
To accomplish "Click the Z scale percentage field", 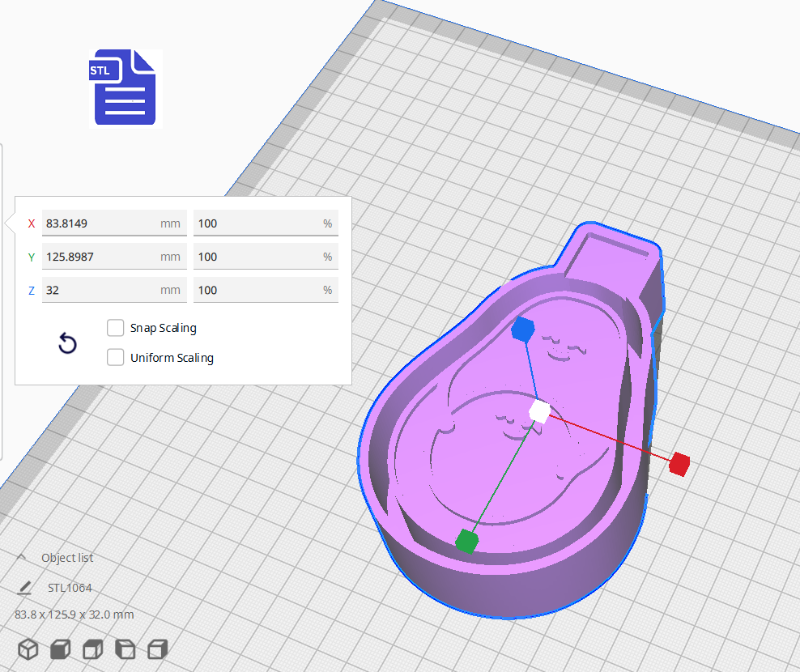I will (266, 289).
